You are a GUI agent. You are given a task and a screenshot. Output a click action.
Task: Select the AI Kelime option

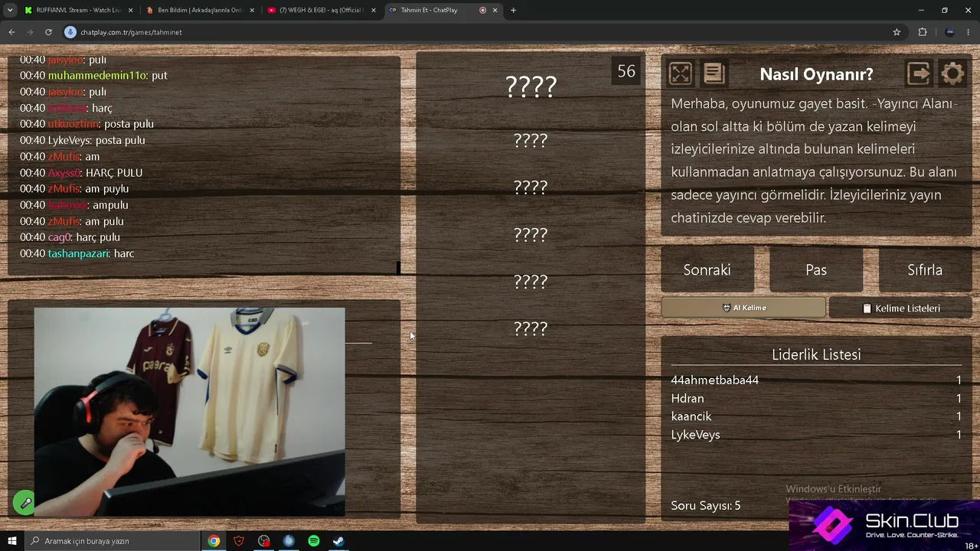pyautogui.click(x=743, y=308)
